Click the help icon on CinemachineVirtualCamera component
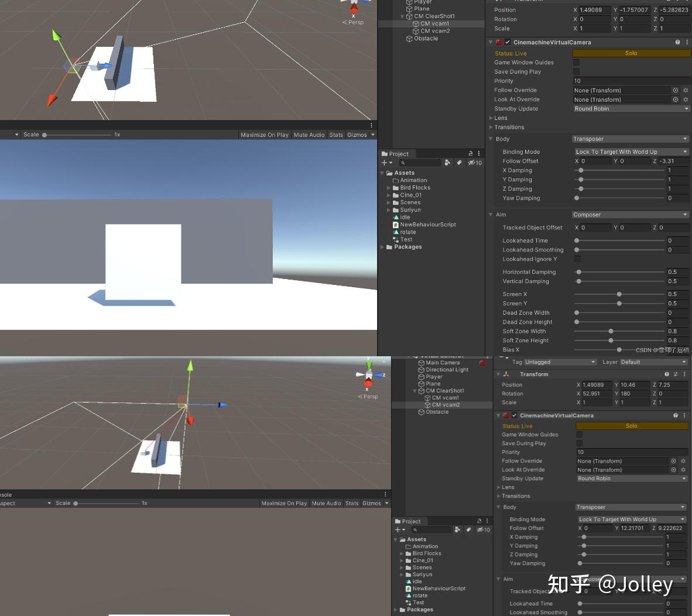Viewport: 692px width, 616px height. coord(676,42)
